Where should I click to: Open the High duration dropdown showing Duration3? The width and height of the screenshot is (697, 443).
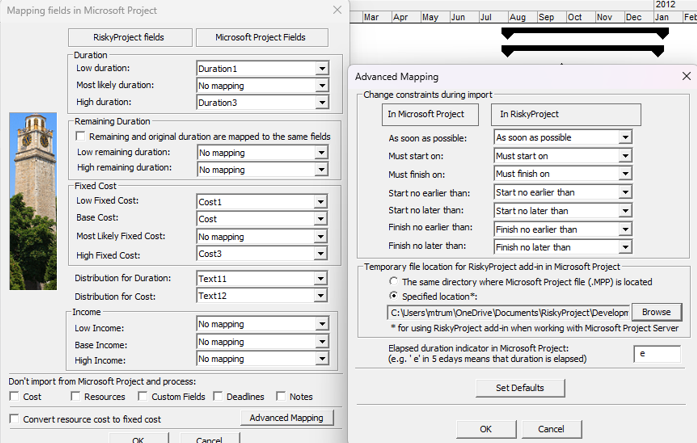[262, 102]
